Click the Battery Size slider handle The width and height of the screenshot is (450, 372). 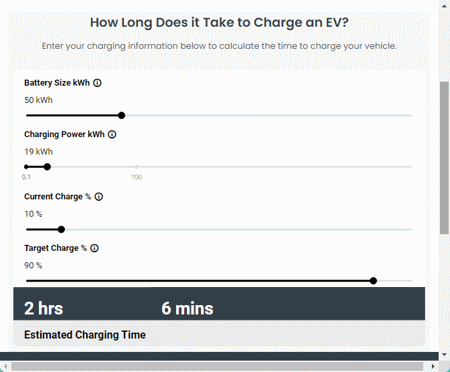(x=122, y=115)
